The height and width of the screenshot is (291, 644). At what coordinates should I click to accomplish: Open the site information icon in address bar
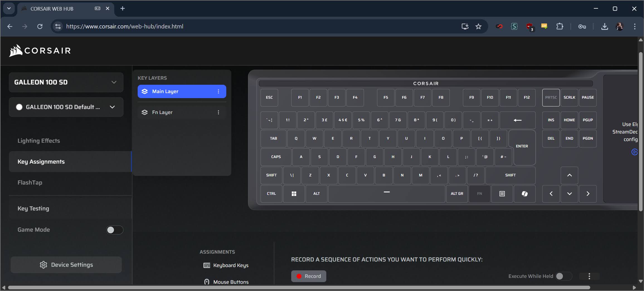[58, 26]
